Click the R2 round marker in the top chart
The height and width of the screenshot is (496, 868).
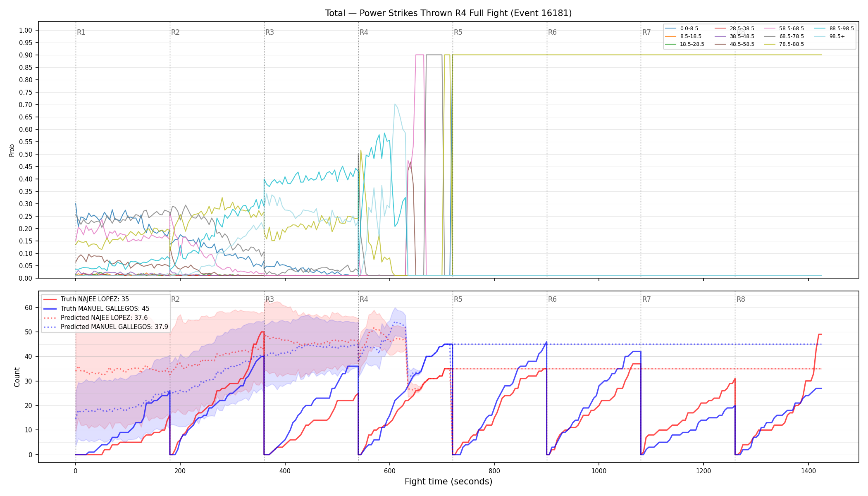pyautogui.click(x=175, y=32)
